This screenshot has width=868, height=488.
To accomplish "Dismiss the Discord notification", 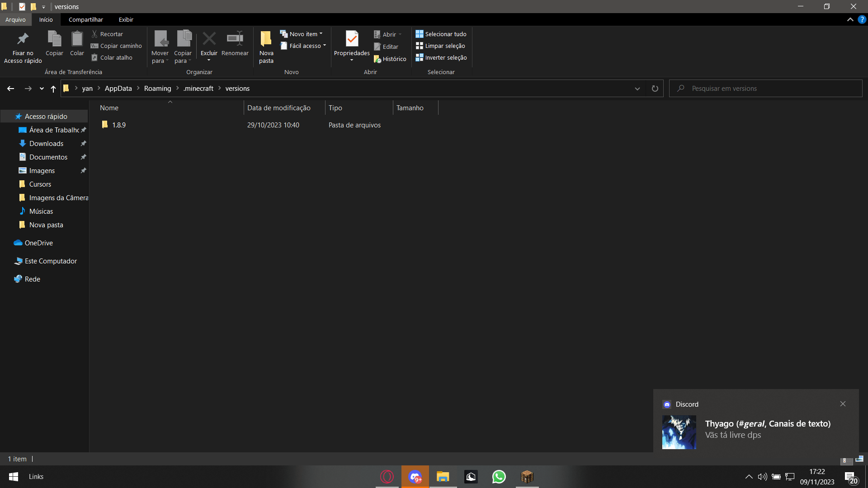I will click(x=843, y=404).
